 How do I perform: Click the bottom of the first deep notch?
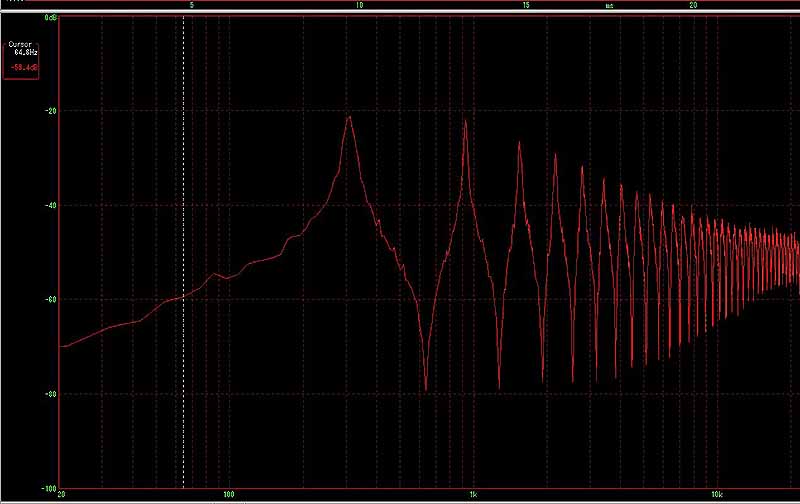click(426, 389)
